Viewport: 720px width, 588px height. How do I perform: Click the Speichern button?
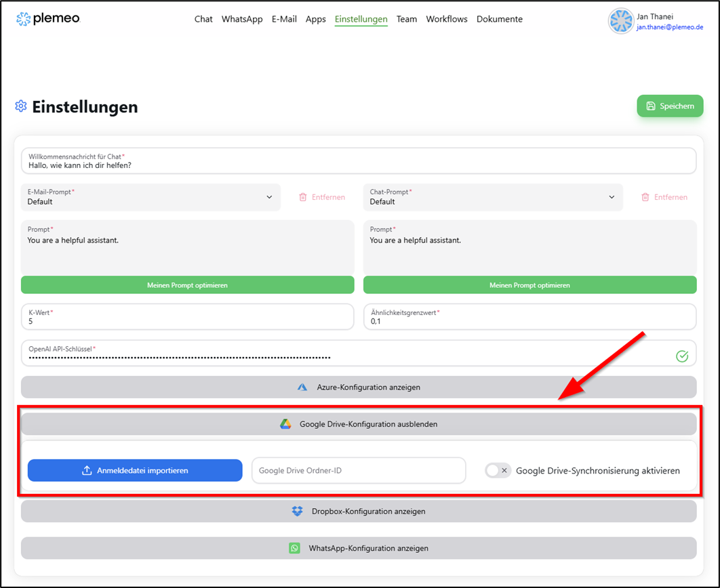click(670, 106)
